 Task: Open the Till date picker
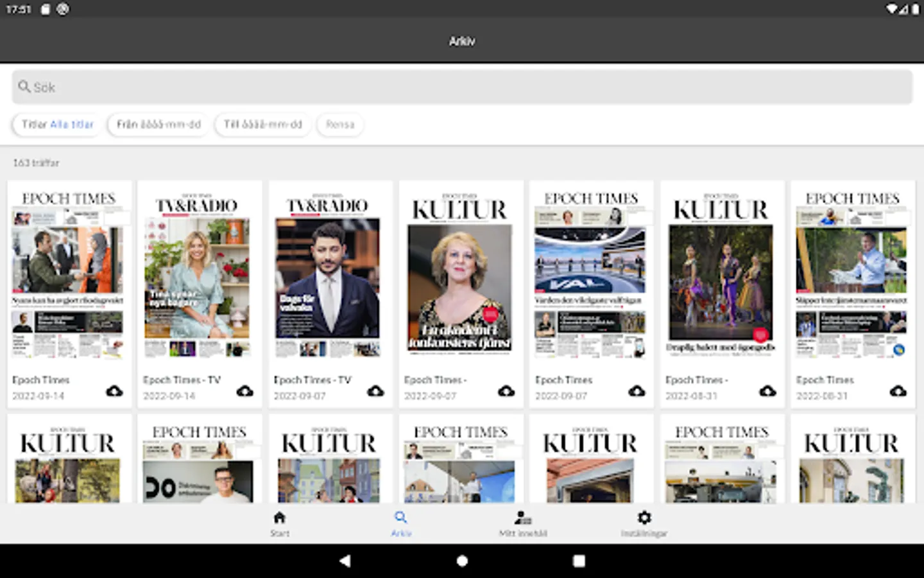(262, 125)
